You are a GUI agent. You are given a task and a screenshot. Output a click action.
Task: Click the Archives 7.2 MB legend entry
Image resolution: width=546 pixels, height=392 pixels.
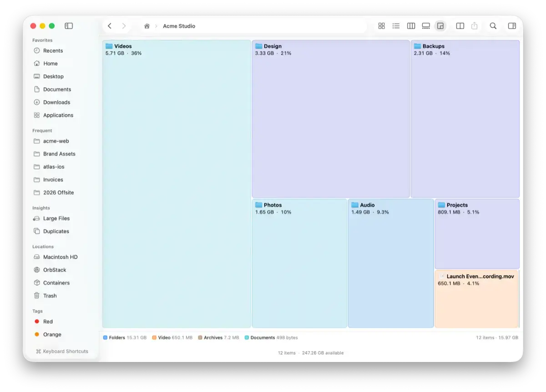[x=218, y=338]
